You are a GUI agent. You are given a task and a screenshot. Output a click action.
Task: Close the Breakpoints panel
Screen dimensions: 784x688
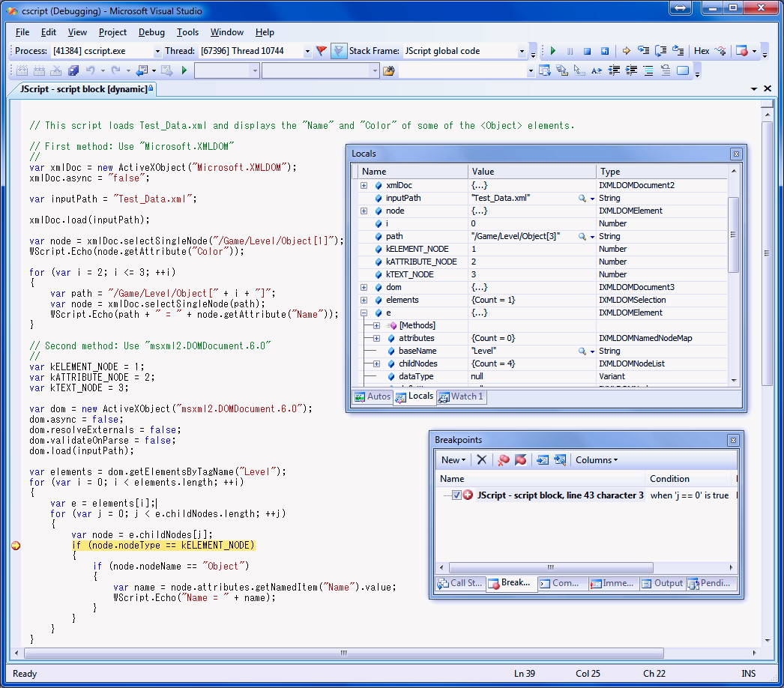pos(733,440)
